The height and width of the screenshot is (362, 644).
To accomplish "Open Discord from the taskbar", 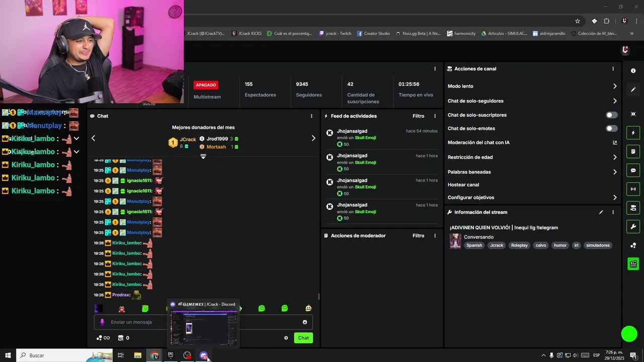I will pos(204,355).
